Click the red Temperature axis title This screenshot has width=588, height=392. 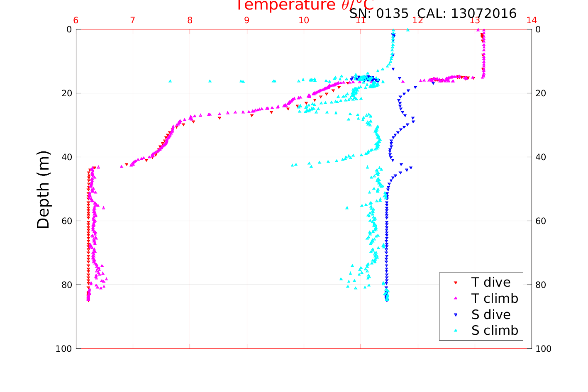click(305, 5)
